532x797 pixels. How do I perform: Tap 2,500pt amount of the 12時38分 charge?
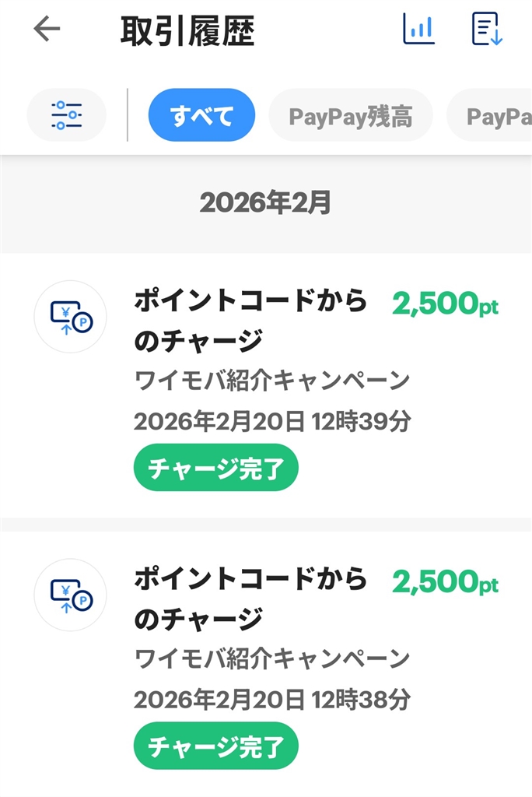point(445,582)
